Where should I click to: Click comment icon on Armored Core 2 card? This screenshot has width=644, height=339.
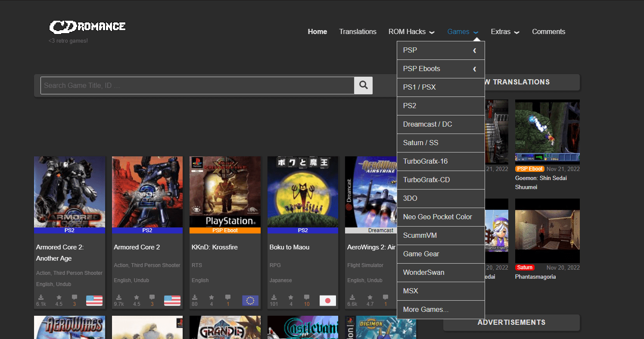[x=152, y=297]
